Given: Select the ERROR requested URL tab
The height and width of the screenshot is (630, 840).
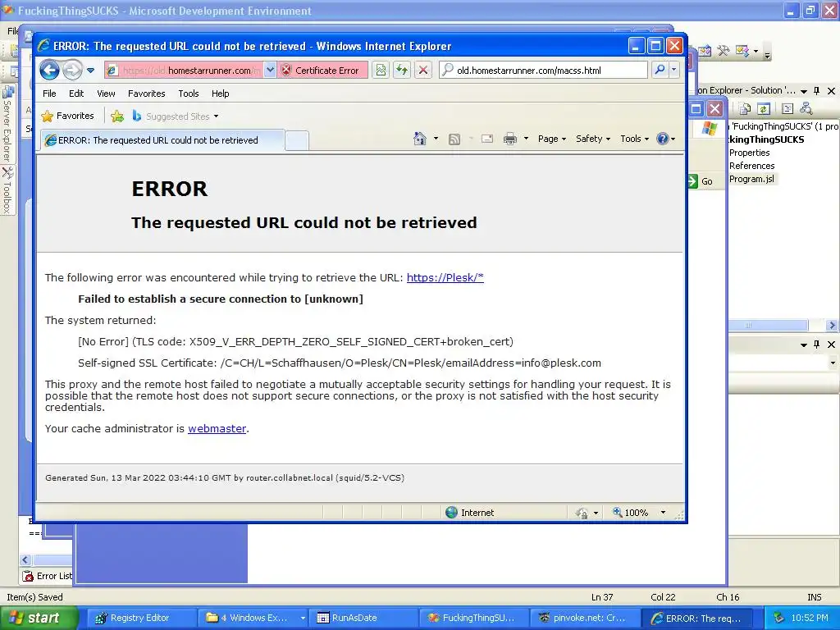Looking at the screenshot, I should coord(162,140).
